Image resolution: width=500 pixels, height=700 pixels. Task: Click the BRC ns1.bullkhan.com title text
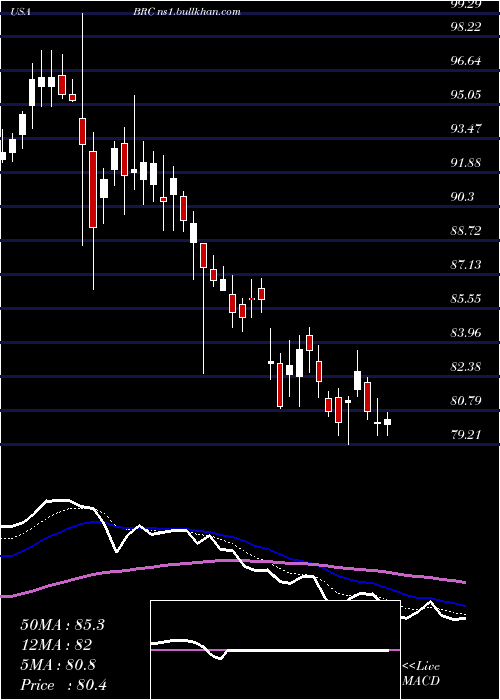187,12
